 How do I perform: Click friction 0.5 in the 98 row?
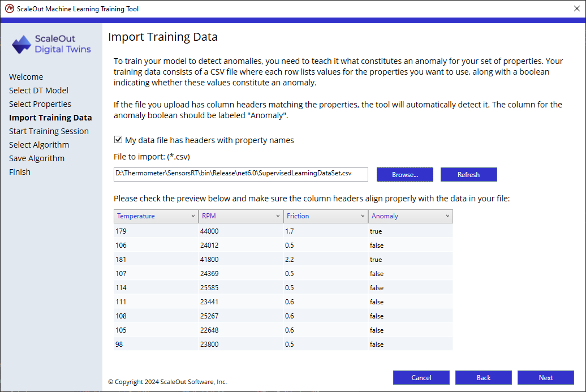click(x=326, y=344)
